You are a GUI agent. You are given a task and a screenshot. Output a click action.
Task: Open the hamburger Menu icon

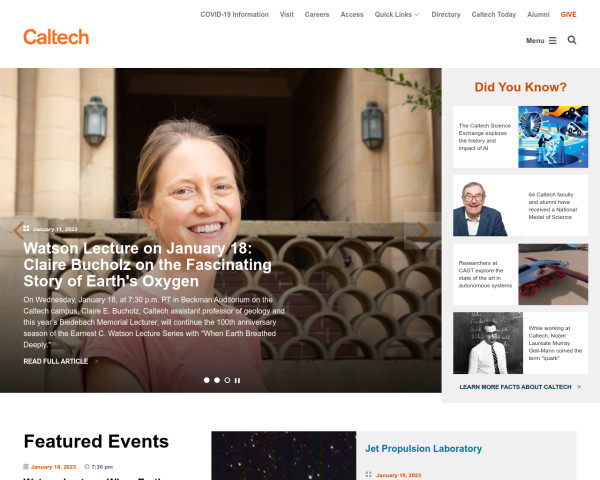point(553,41)
